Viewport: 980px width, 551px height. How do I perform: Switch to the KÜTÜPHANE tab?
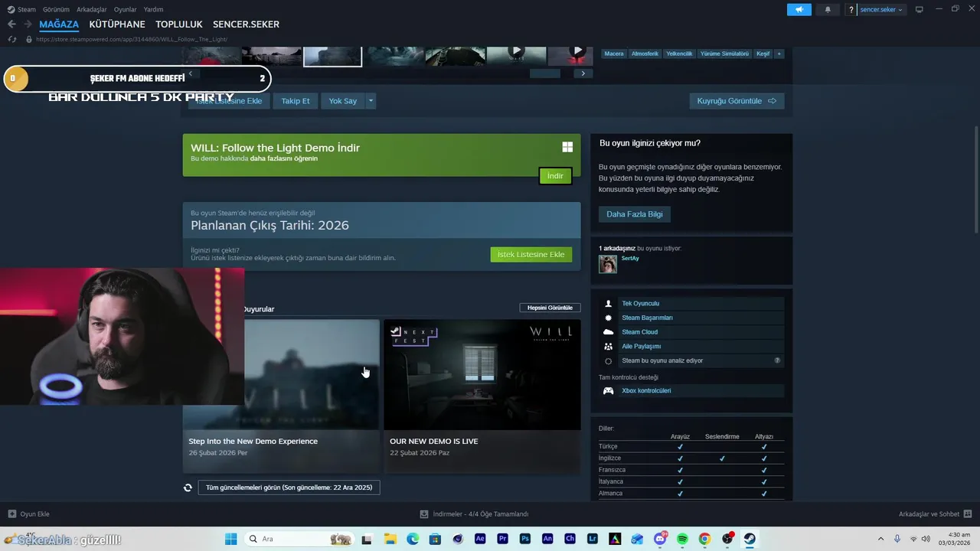coord(117,24)
